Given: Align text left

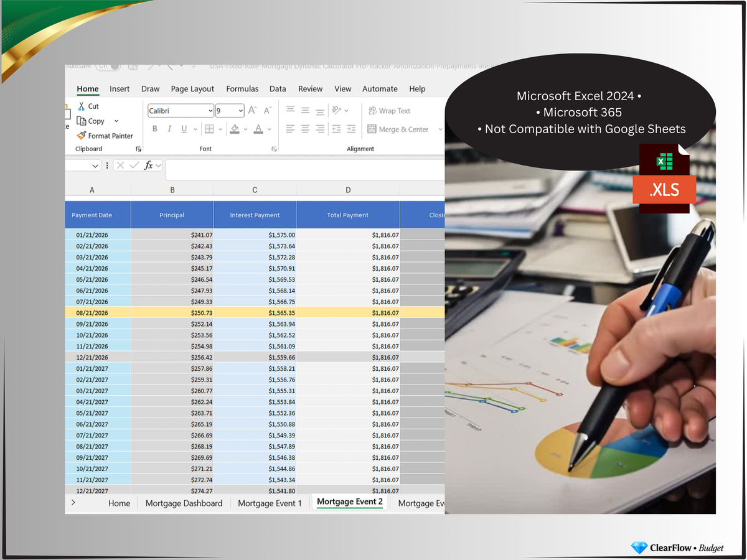Looking at the screenshot, I should 290,129.
